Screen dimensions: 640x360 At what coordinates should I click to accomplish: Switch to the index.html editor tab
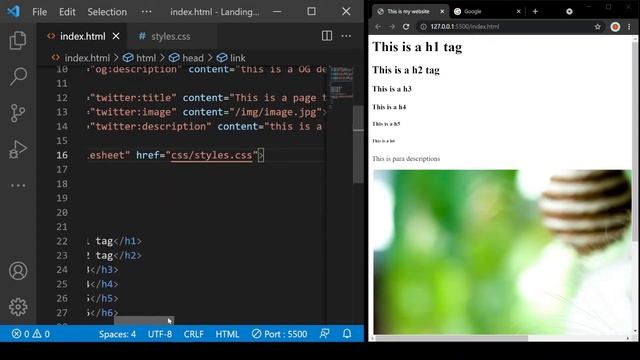pos(82,36)
